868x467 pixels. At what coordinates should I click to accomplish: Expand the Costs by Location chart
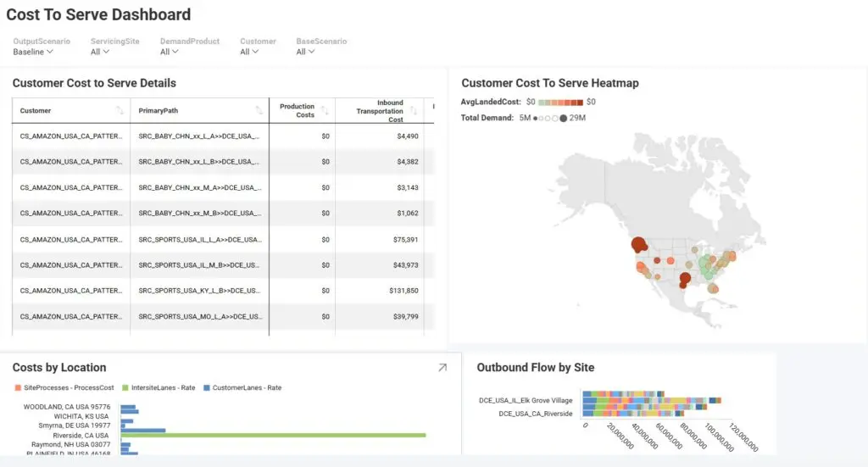[x=442, y=368]
